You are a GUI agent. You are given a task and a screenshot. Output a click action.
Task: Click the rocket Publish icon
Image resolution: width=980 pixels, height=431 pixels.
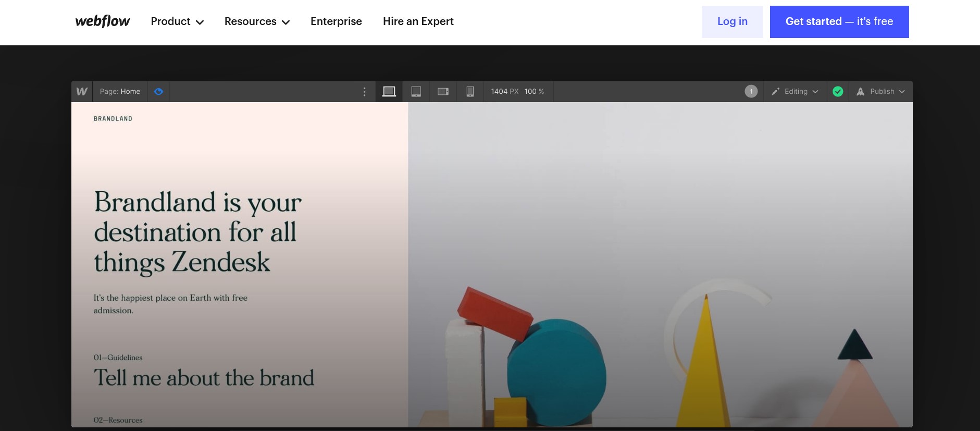(x=861, y=92)
